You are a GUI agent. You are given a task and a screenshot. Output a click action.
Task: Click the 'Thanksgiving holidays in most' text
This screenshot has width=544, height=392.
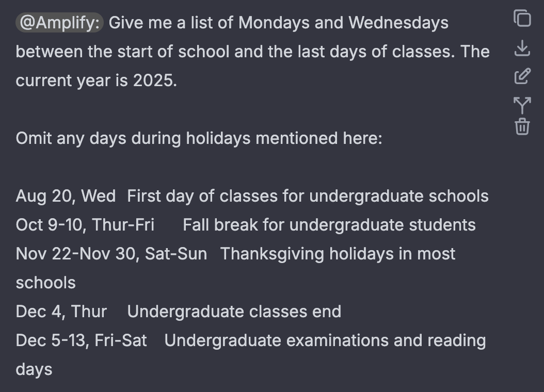tap(338, 254)
